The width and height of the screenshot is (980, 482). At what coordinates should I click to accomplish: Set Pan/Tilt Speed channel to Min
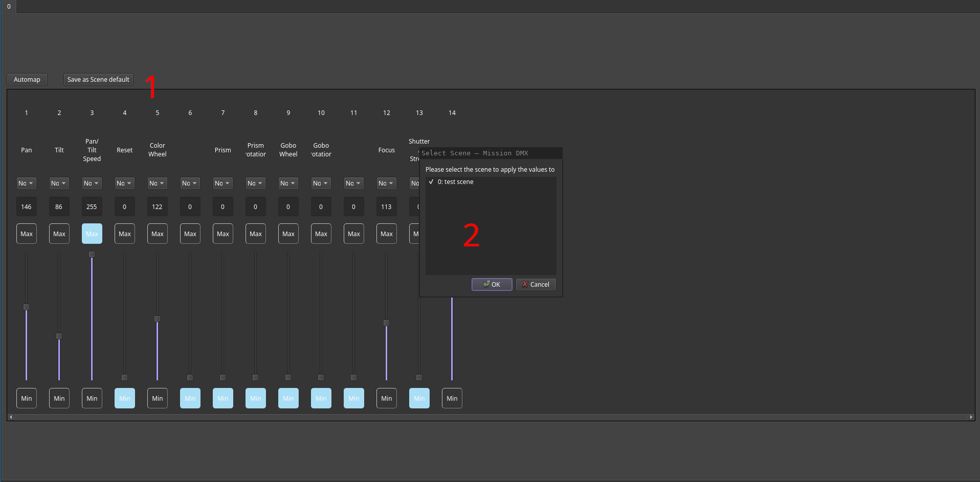coord(92,398)
